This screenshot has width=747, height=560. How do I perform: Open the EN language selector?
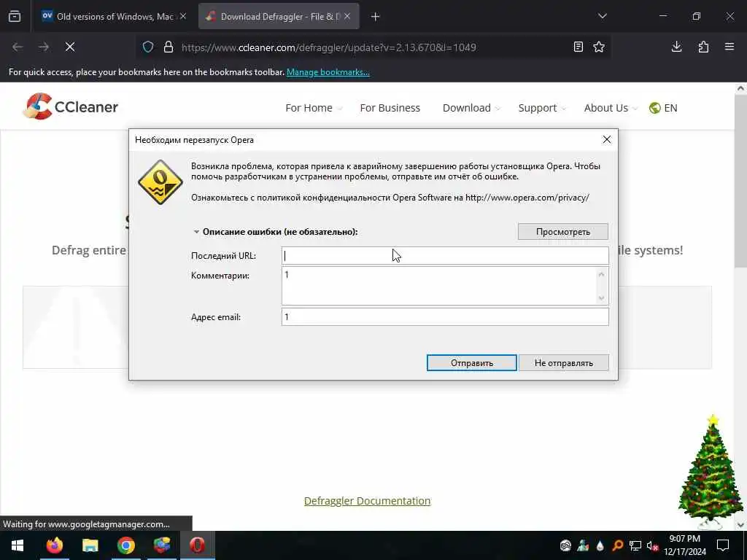tap(663, 108)
